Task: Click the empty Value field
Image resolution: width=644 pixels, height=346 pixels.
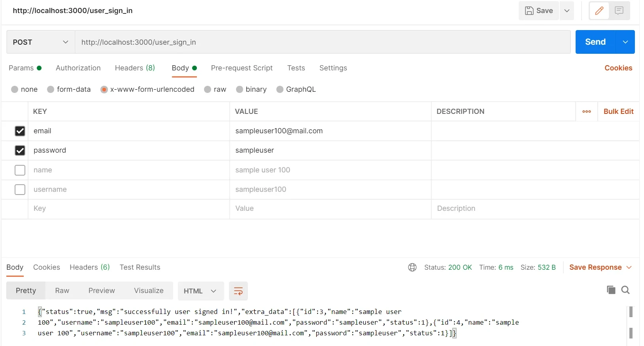Action: 330,209
